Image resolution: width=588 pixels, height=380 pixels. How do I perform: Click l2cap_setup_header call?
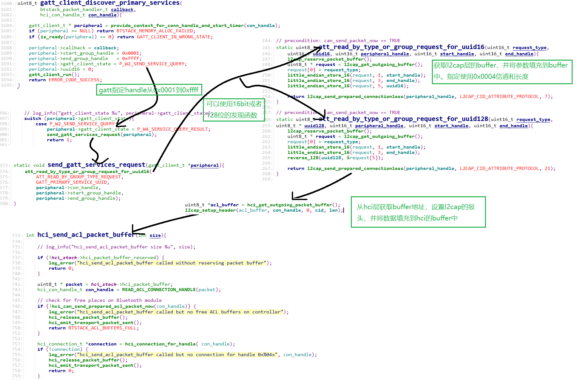pos(210,210)
